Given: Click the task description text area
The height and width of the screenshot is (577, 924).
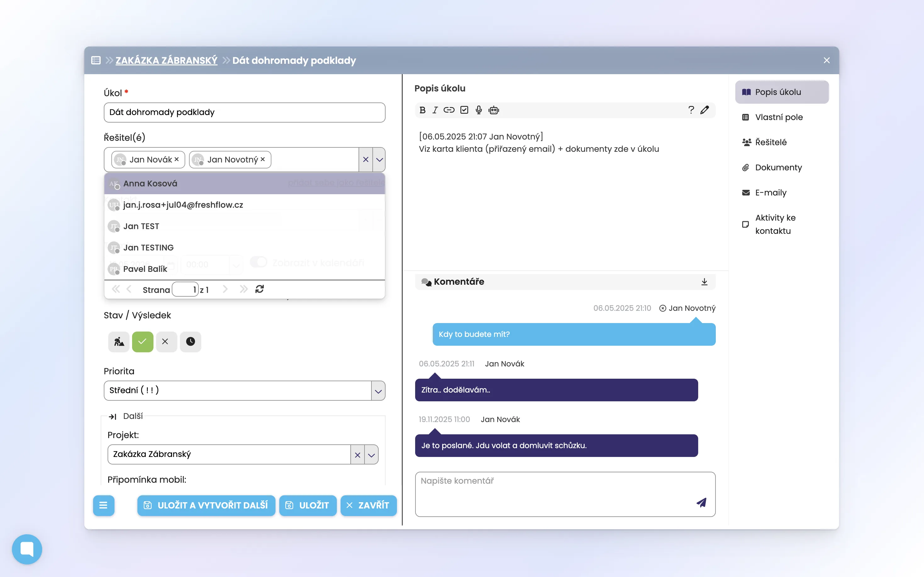Looking at the screenshot, I should (565, 195).
